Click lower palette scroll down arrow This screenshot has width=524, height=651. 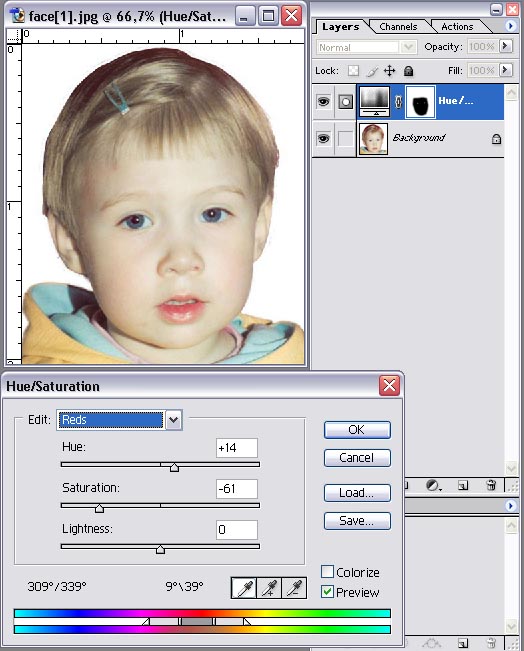[511, 626]
